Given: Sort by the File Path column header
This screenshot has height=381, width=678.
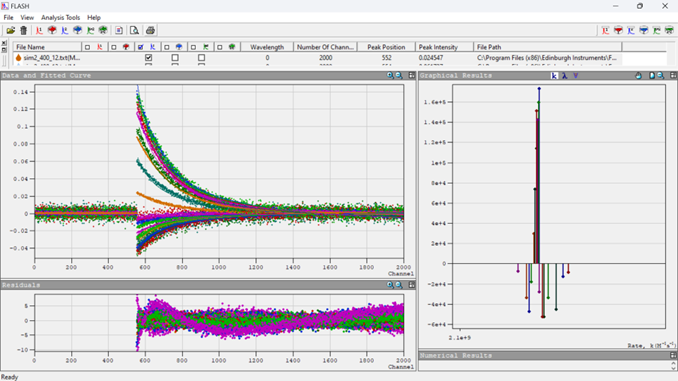Looking at the screenshot, I should [x=547, y=47].
